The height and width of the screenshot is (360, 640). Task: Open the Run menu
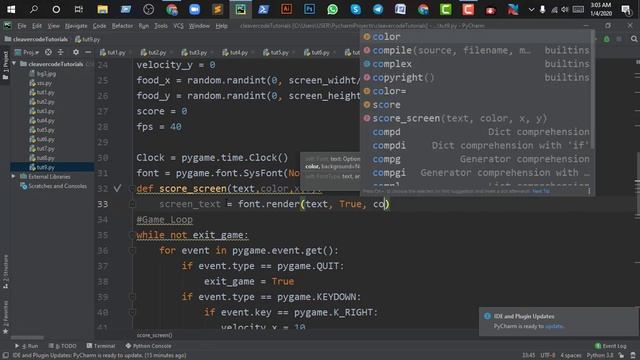tap(143, 26)
